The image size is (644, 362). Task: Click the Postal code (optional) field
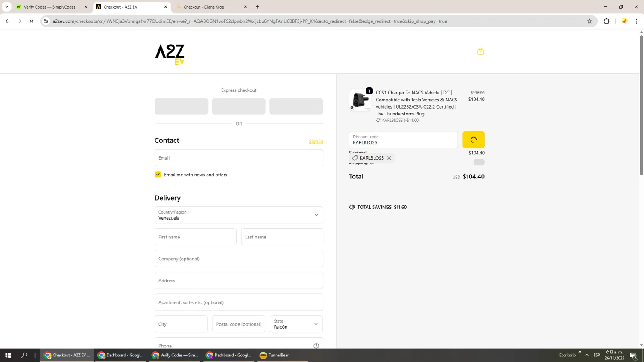pyautogui.click(x=239, y=324)
